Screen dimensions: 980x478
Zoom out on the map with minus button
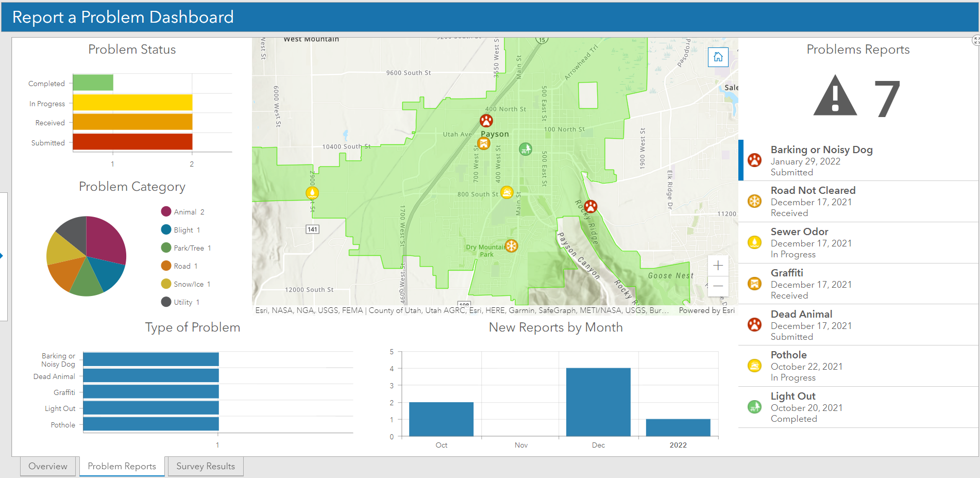718,286
